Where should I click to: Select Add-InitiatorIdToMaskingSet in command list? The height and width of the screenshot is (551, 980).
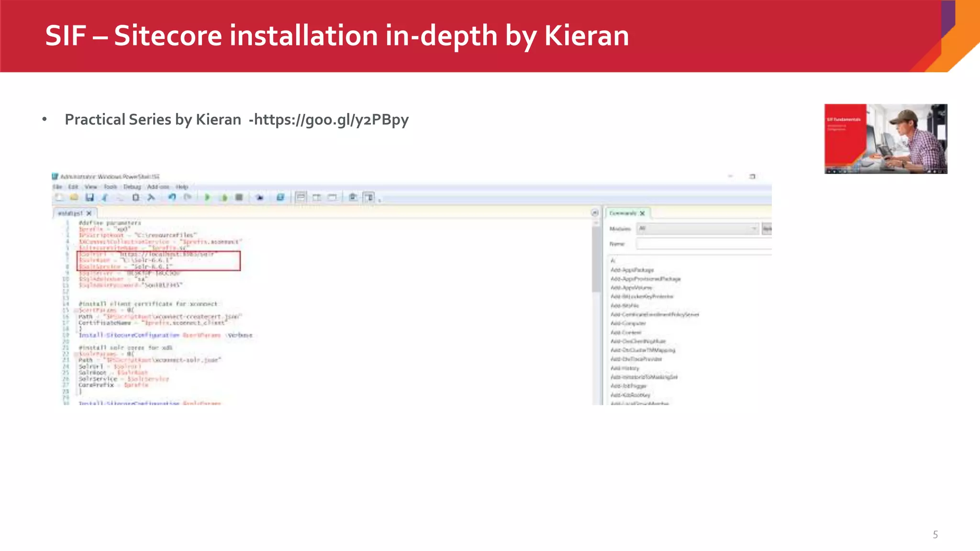(644, 377)
